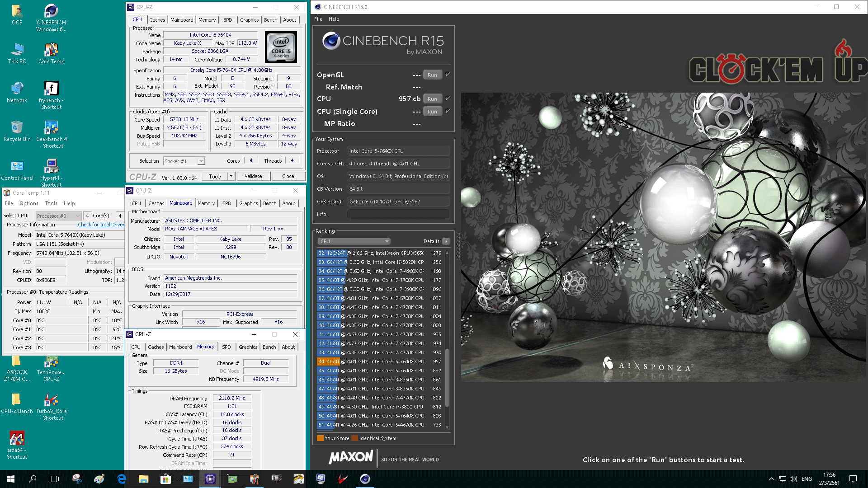Image resolution: width=868 pixels, height=488 pixels.
Task: Open the Recycle Bin icon
Action: click(17, 128)
